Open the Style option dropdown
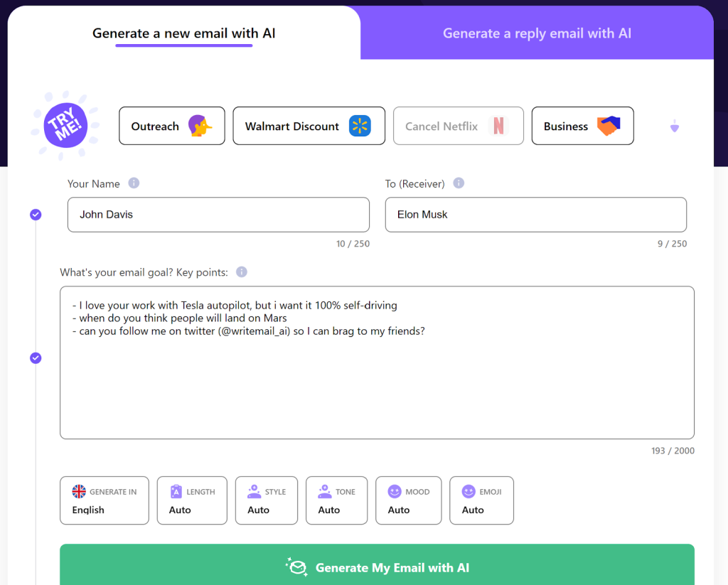Screen dimensions: 728x585 [x=267, y=500]
